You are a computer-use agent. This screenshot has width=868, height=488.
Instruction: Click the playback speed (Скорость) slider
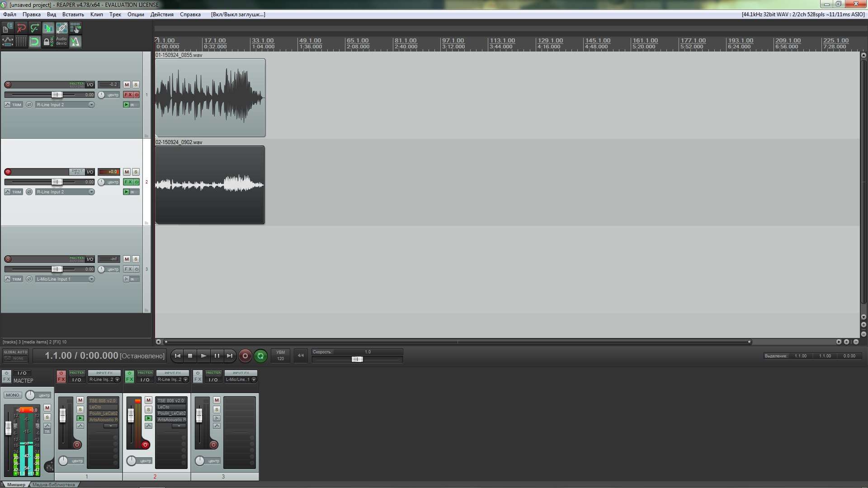click(357, 359)
